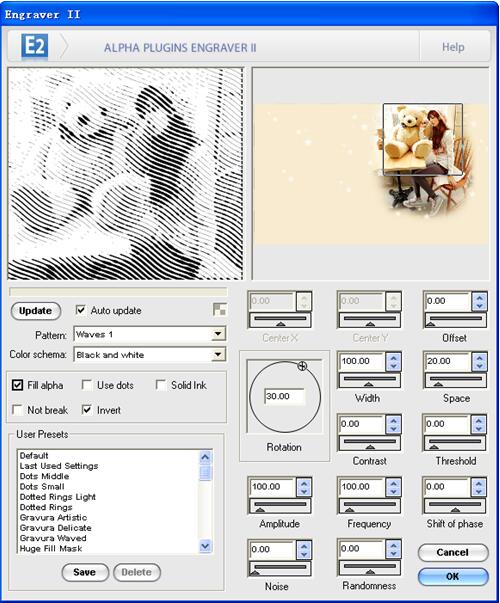Decrease the Noise value with down arrow
The width and height of the screenshot is (500, 603).
[304, 554]
